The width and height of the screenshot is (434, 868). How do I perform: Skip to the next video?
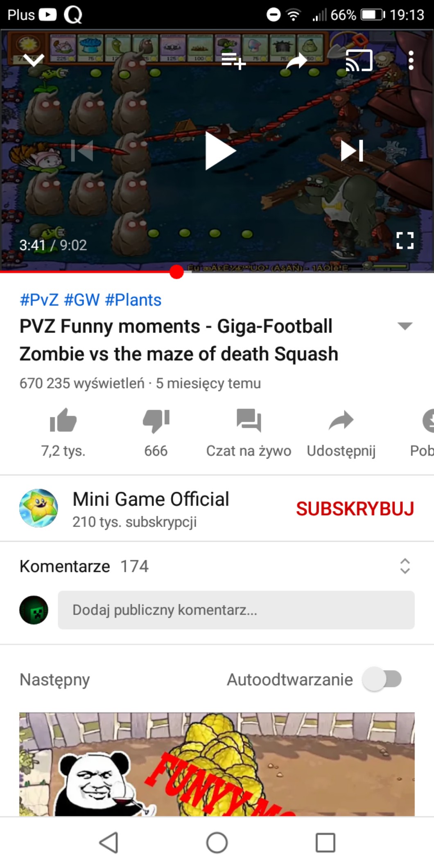click(352, 150)
